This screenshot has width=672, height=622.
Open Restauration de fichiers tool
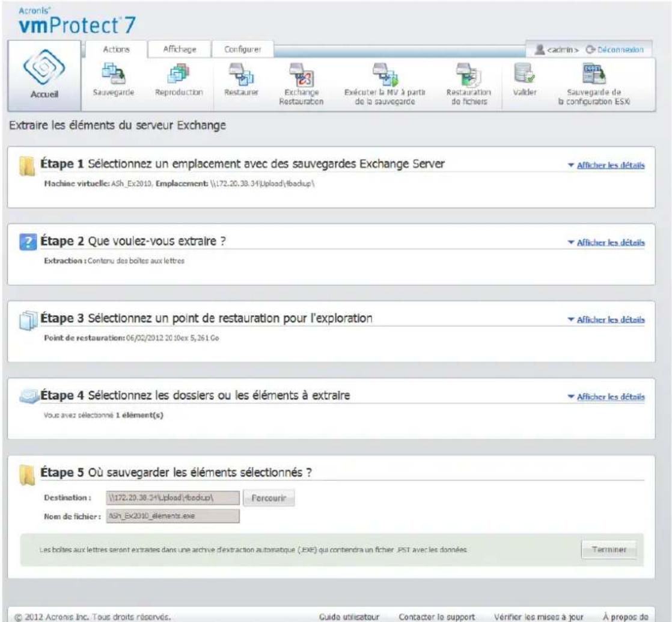click(x=468, y=84)
